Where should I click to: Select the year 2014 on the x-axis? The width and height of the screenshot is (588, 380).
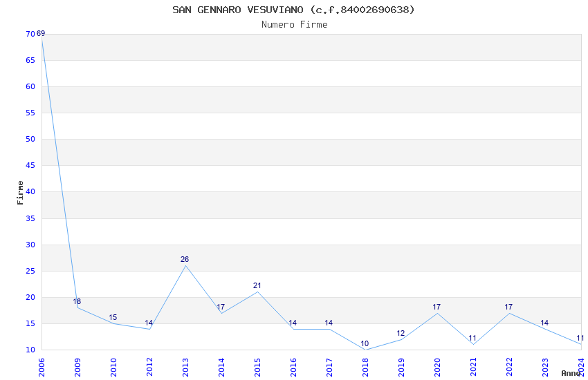[221, 367]
